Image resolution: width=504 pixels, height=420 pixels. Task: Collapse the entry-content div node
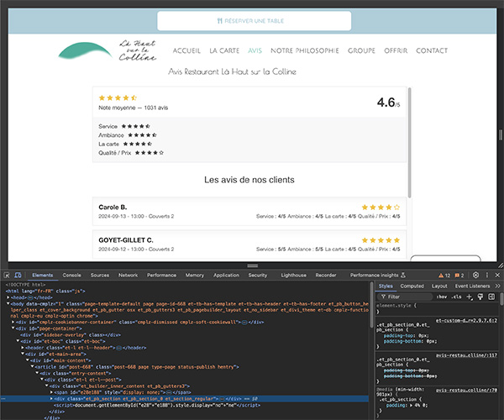[37, 373]
